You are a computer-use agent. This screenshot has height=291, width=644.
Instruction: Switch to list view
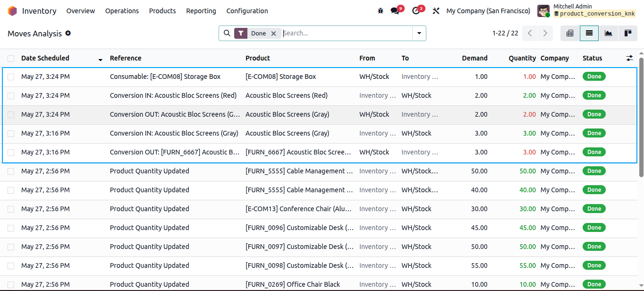tap(589, 33)
